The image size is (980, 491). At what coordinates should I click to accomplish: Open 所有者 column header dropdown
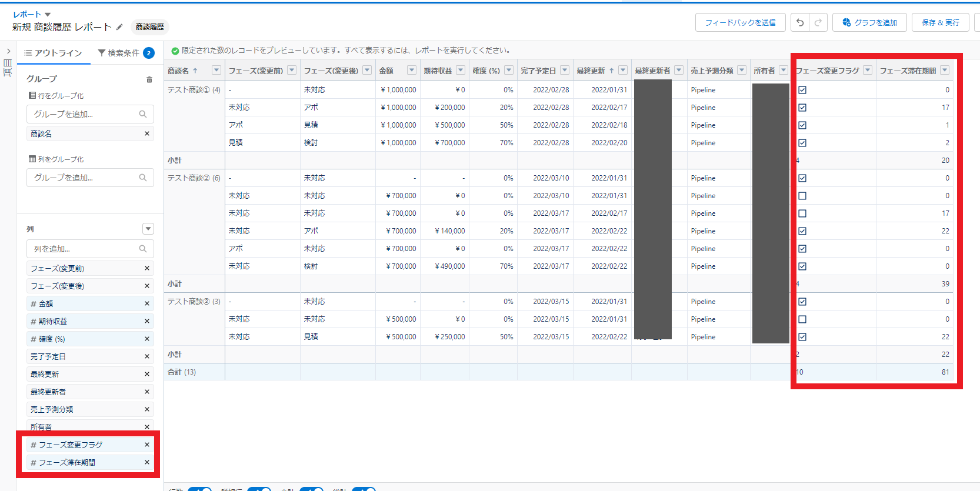coord(784,70)
